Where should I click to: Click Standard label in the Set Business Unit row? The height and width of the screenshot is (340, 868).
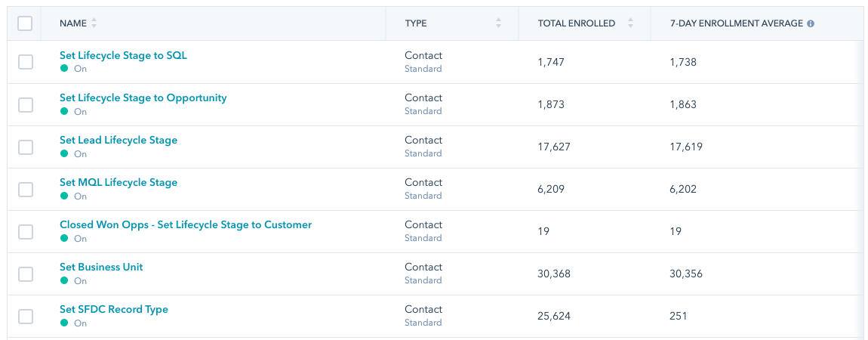point(423,280)
